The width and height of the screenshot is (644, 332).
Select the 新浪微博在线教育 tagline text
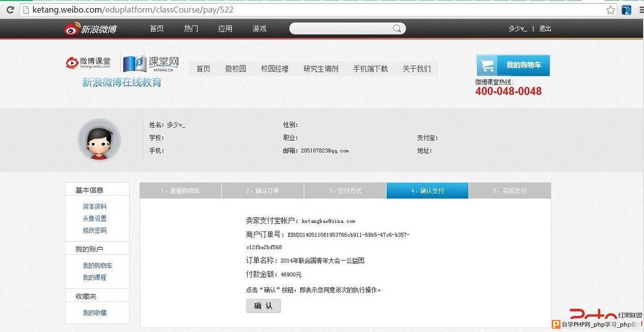(x=122, y=82)
